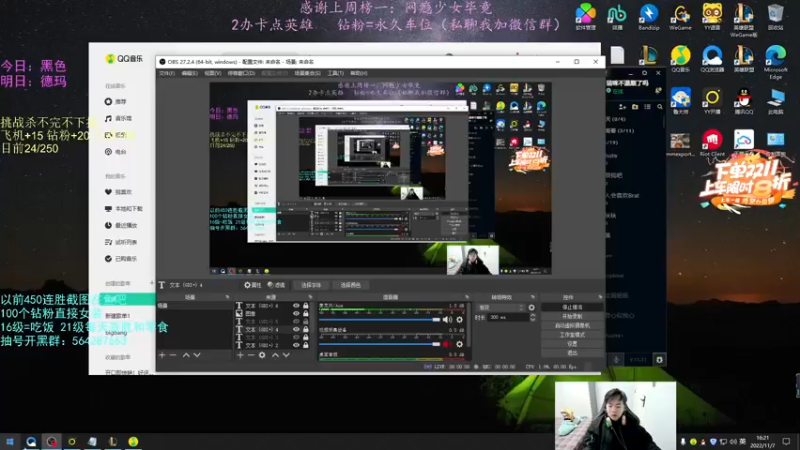Open the Riot Client desktop shortcut
This screenshot has width=800, height=450.
point(712,143)
